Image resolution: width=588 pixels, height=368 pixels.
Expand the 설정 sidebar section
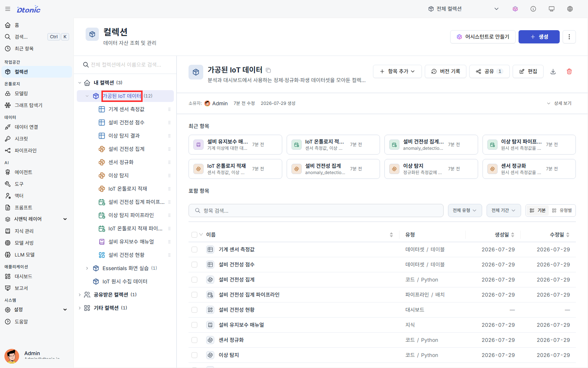point(36,310)
